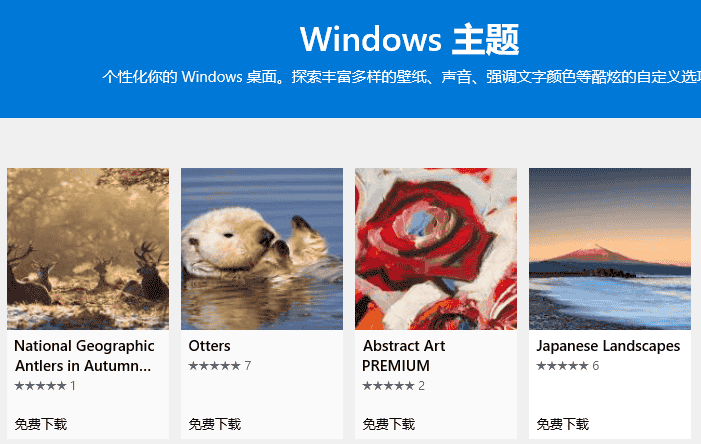Click the Abstract Art star rating
Screen dimensions: 701x444
pyautogui.click(x=388, y=385)
